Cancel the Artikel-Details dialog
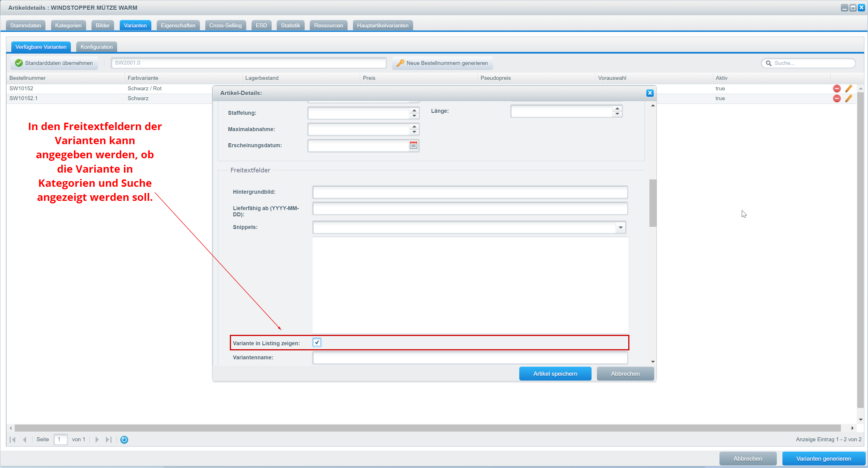Viewport: 868px width, 468px height. (625, 374)
